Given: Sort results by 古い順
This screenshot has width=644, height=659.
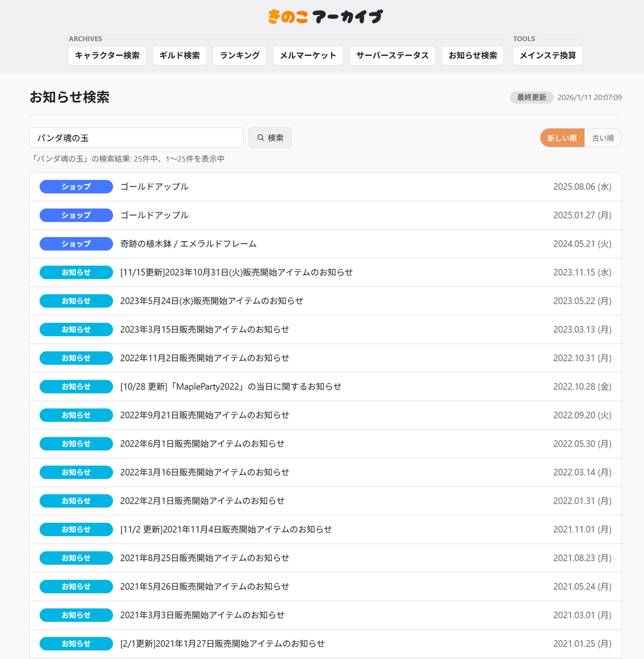Looking at the screenshot, I should point(603,138).
